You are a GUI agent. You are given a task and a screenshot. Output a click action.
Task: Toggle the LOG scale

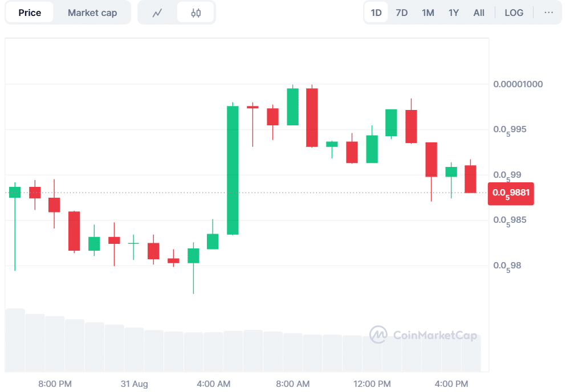tap(514, 13)
